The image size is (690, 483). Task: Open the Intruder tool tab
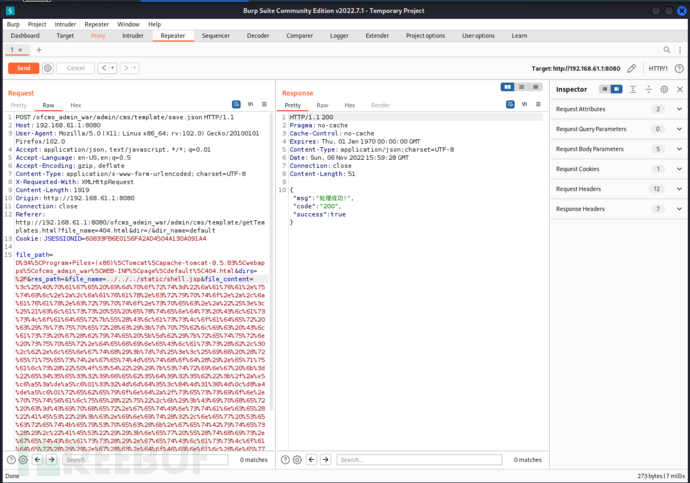132,35
